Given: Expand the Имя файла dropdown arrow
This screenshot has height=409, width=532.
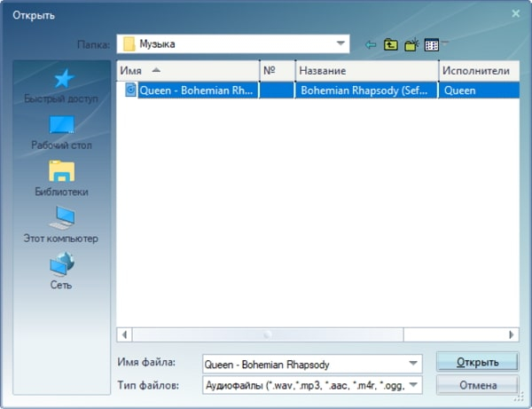Looking at the screenshot, I should 413,364.
